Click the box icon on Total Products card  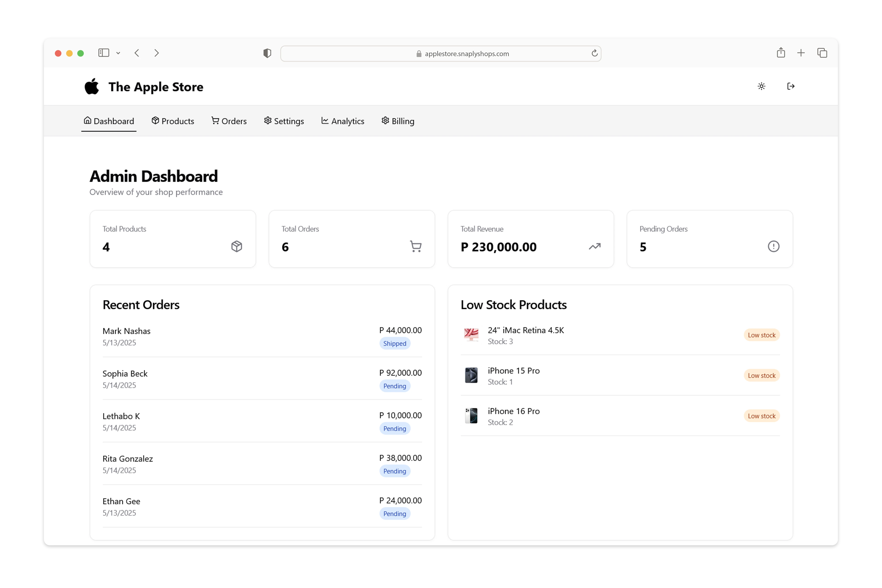coord(237,246)
